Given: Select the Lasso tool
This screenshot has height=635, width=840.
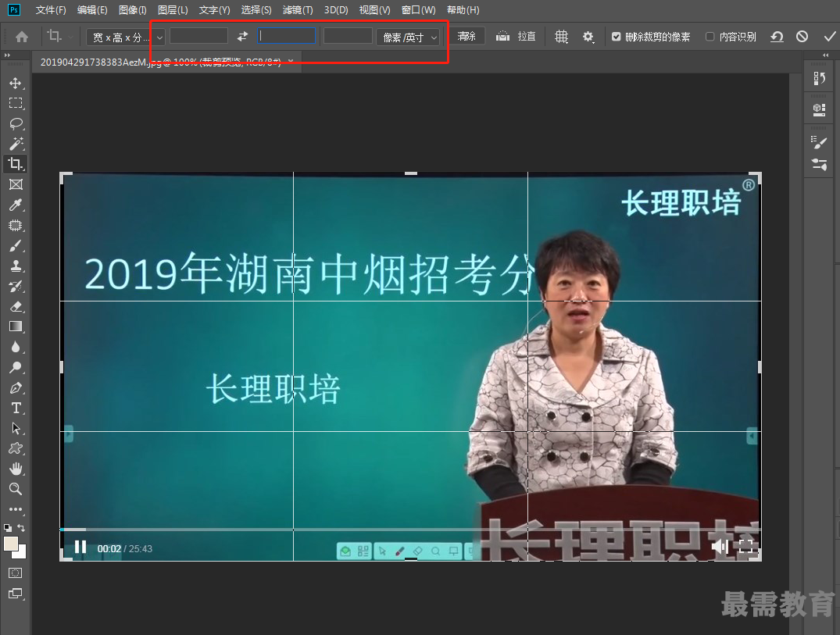Looking at the screenshot, I should 16,123.
